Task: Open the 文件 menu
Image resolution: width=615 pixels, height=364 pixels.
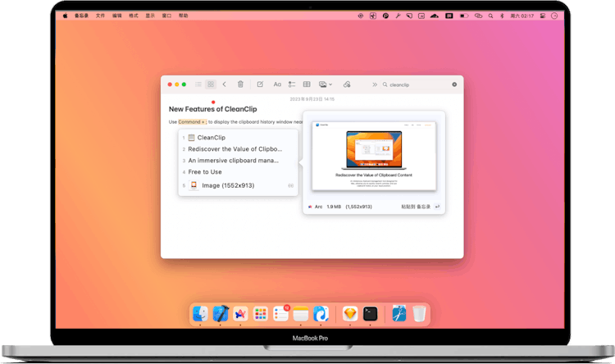Action: click(x=100, y=16)
